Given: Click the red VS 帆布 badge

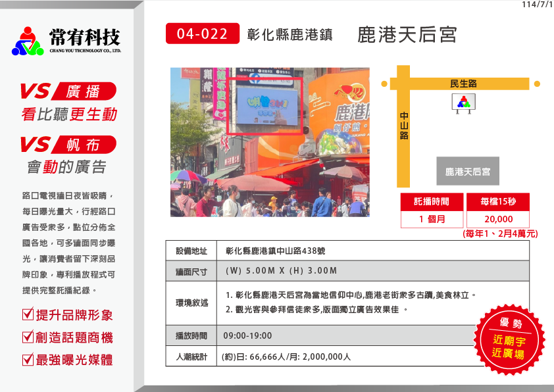Looking at the screenshot, I should pos(68,144).
